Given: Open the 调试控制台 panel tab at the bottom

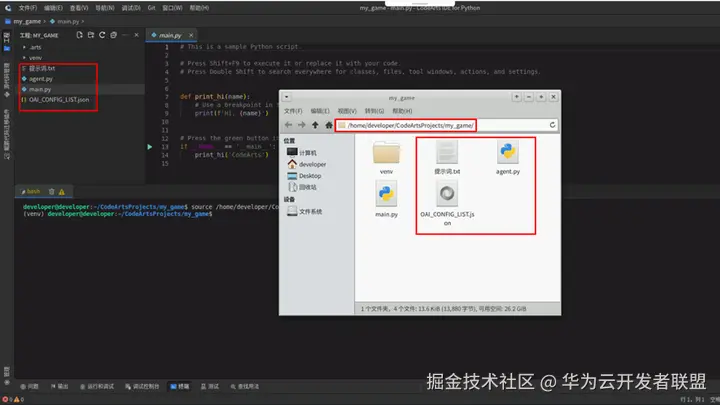Looking at the screenshot, I should click(x=142, y=387).
